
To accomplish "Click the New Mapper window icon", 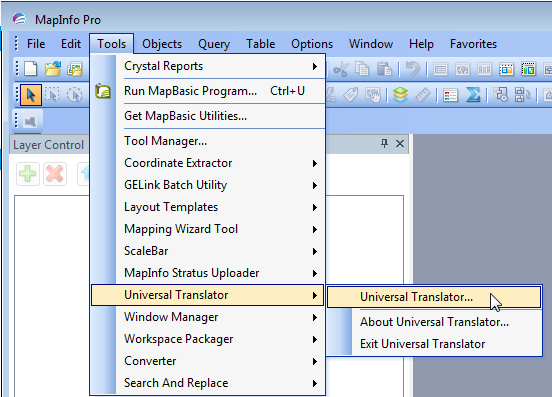I will (462, 69).
